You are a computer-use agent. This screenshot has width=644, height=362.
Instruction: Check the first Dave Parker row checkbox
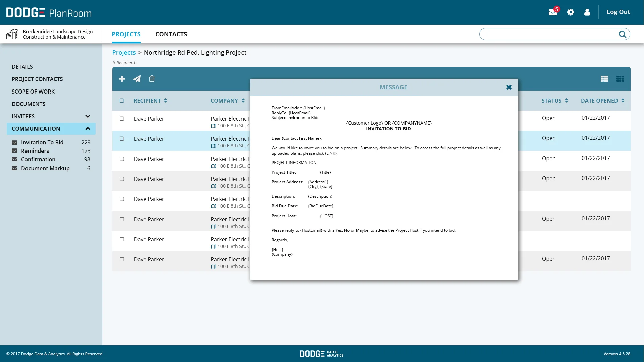coord(122,119)
